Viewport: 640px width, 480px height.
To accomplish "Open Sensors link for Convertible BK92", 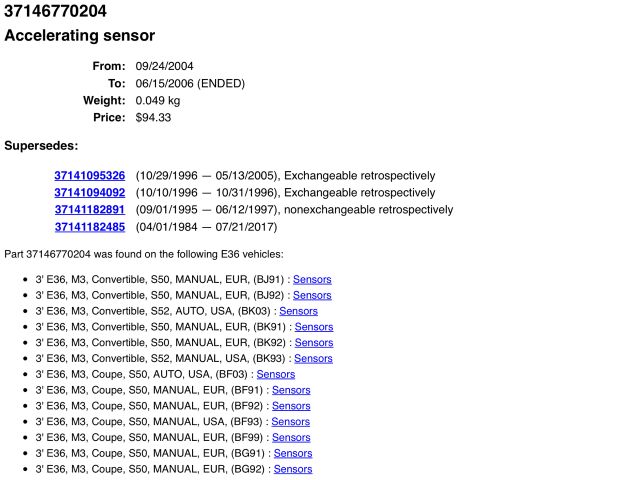I will coord(314,342).
